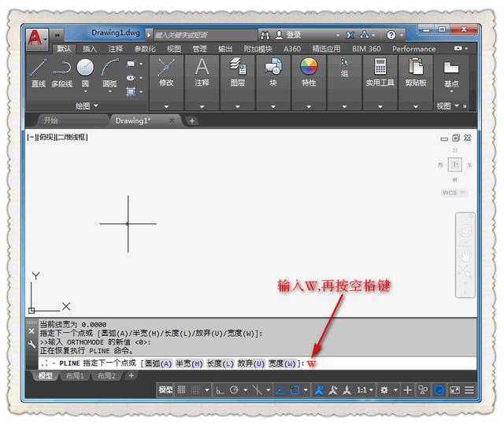Select the 圆弧 arc tool
Image resolution: width=504 pixels, height=428 pixels.
(x=109, y=73)
